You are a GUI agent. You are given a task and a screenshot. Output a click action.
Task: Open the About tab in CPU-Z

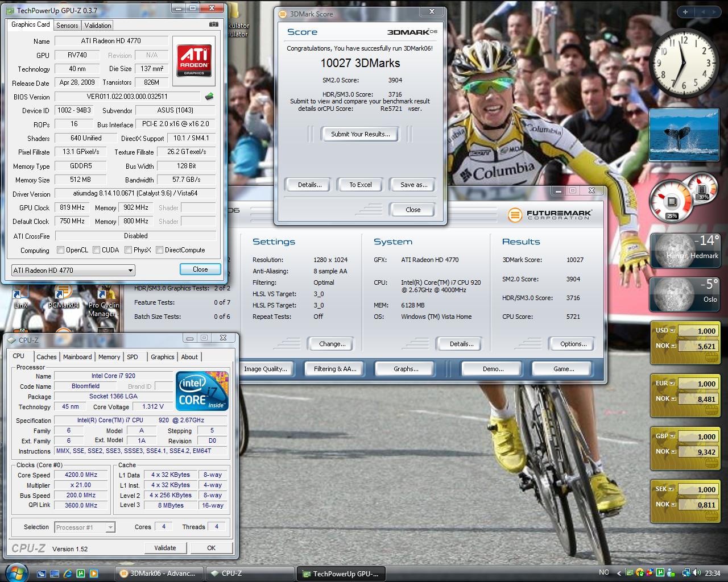(x=189, y=357)
